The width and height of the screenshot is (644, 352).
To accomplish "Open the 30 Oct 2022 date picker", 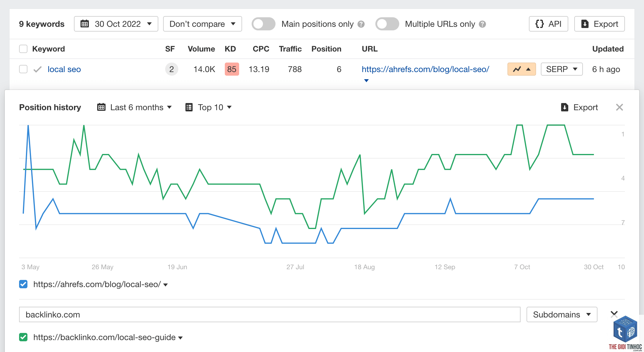I will (x=116, y=24).
